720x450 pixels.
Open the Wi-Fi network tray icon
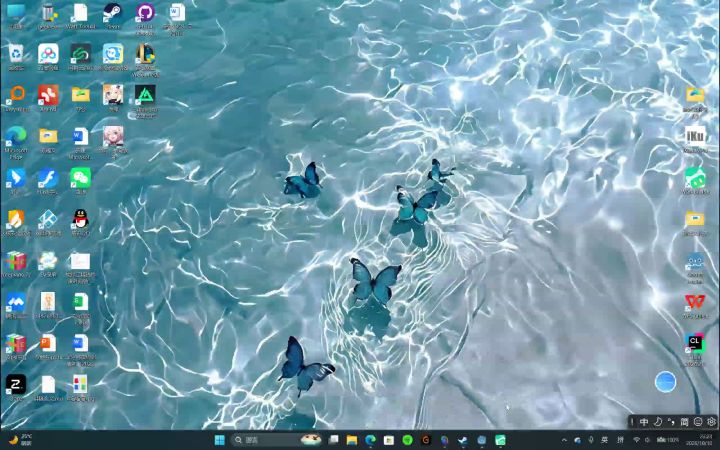[x=636, y=440]
